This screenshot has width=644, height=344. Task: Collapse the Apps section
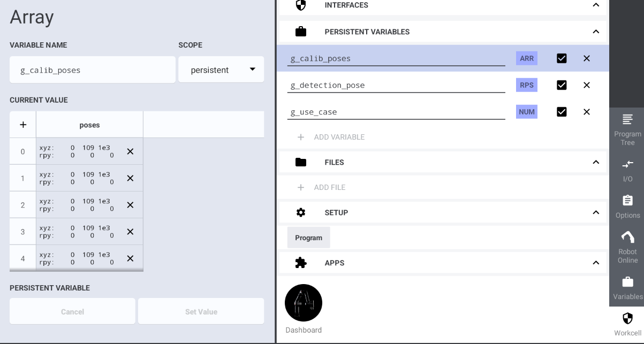(596, 263)
